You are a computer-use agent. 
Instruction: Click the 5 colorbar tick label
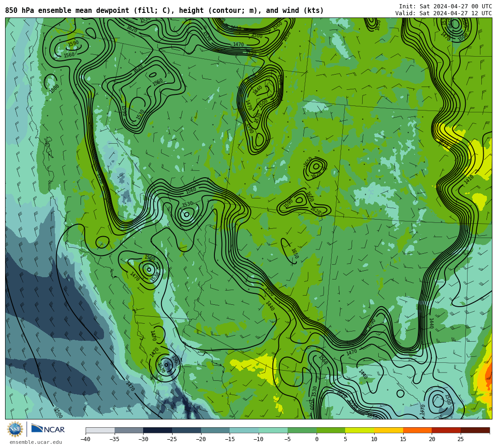[x=346, y=439]
